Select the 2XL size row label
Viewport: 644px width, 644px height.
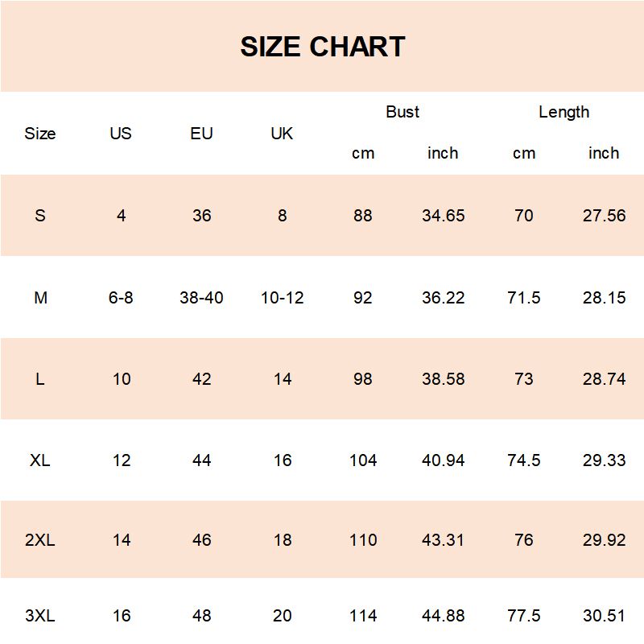click(x=40, y=540)
